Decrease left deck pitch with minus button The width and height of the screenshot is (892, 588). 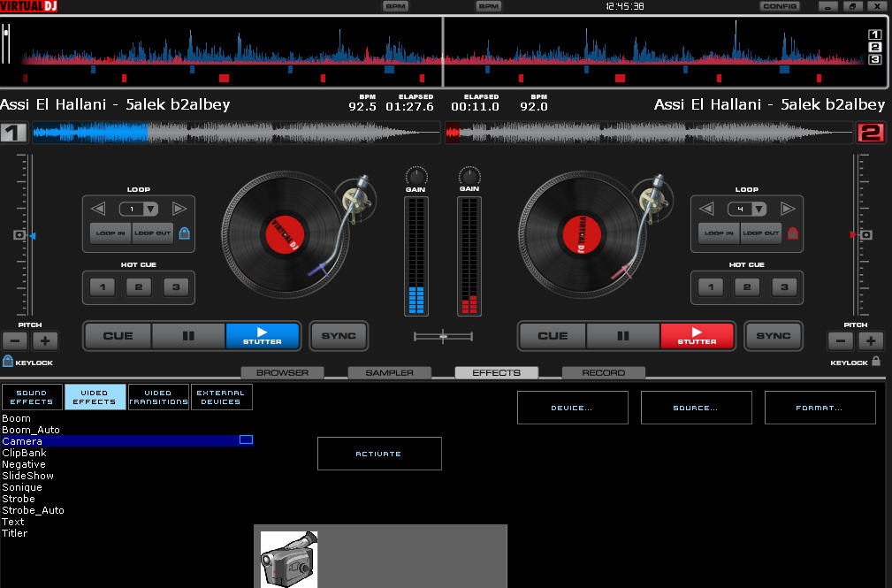[x=15, y=341]
